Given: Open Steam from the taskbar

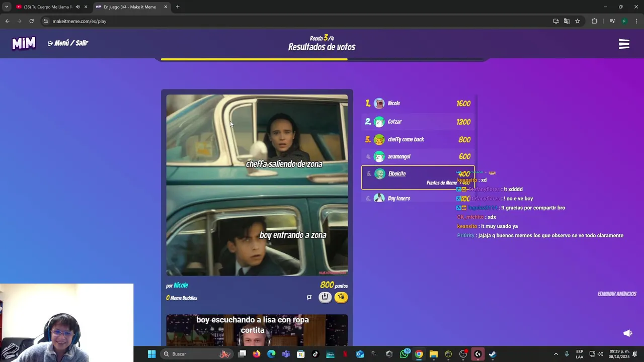Looking at the screenshot, I should tap(492, 354).
